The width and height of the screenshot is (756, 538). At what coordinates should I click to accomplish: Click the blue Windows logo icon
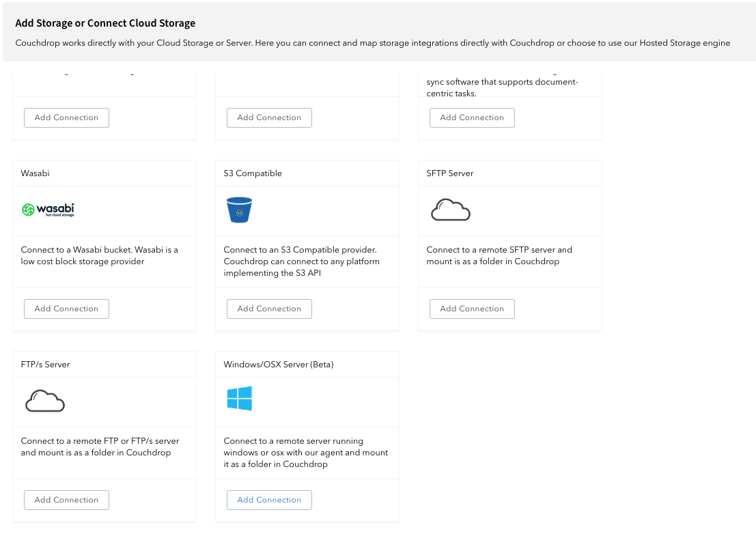coord(240,399)
